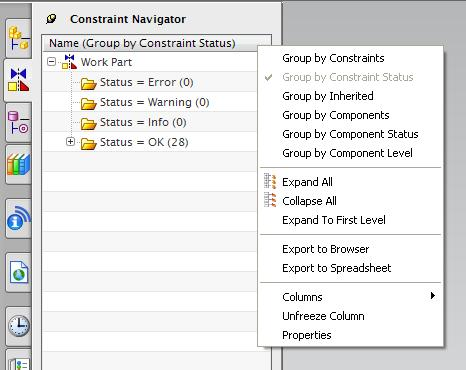Choose Group by Component Status

(x=350, y=134)
